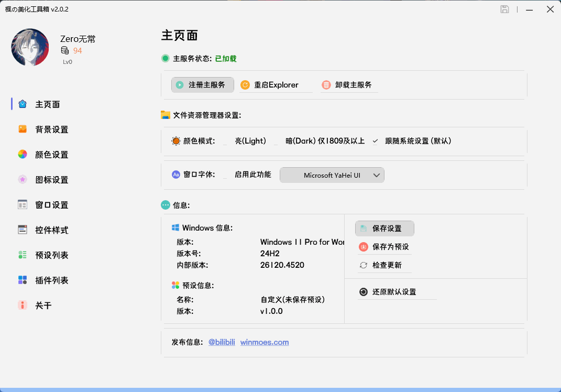Select 暗(Dark) color mode option

click(x=277, y=141)
